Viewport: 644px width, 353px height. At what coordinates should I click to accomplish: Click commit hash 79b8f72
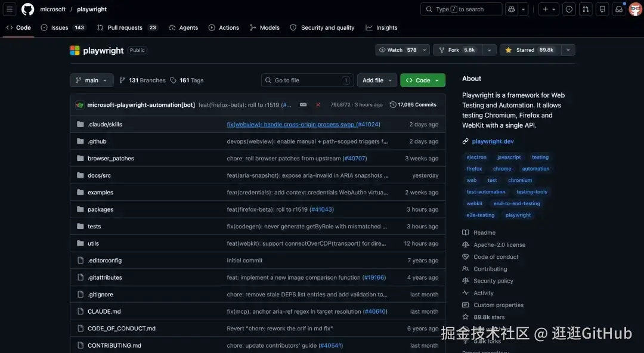pos(340,105)
